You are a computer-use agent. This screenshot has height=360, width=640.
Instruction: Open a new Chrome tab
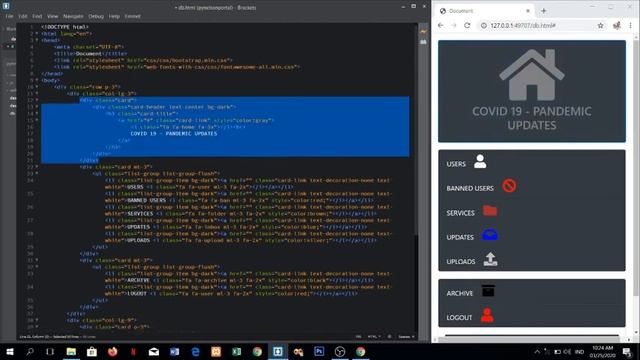click(x=544, y=11)
